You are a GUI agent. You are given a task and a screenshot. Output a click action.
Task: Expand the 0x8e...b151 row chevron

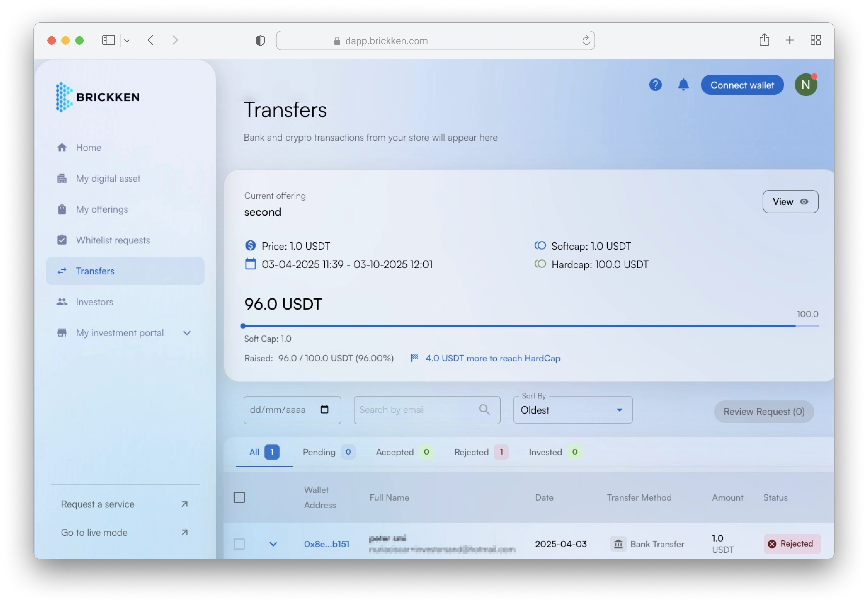[273, 544]
